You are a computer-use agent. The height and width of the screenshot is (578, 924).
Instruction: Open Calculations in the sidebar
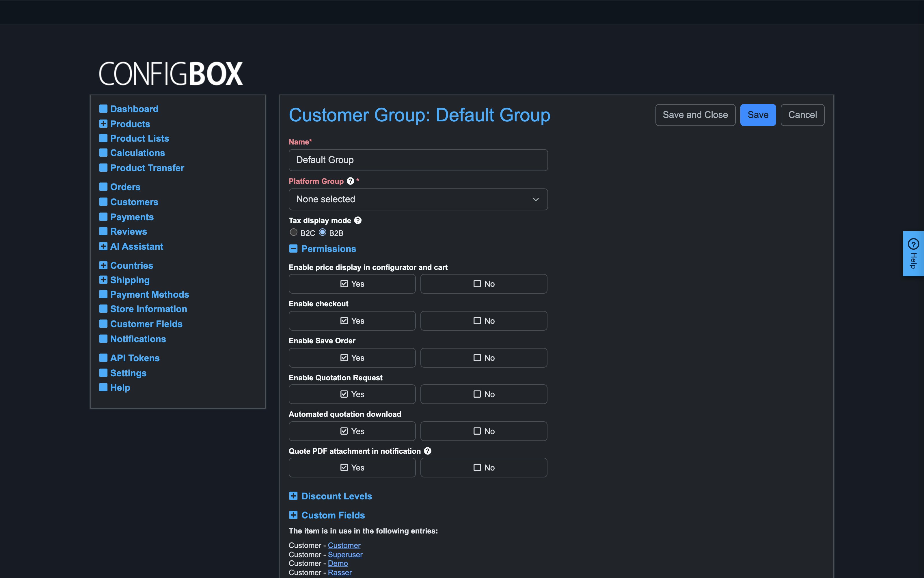pos(137,153)
